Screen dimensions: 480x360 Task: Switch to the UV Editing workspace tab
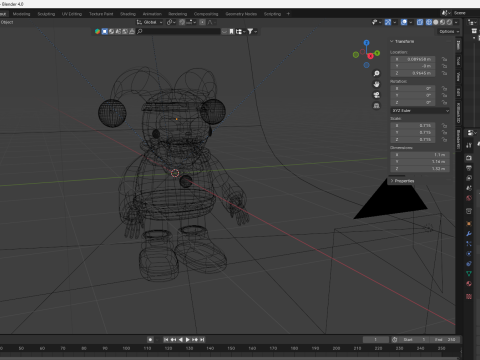point(72,14)
